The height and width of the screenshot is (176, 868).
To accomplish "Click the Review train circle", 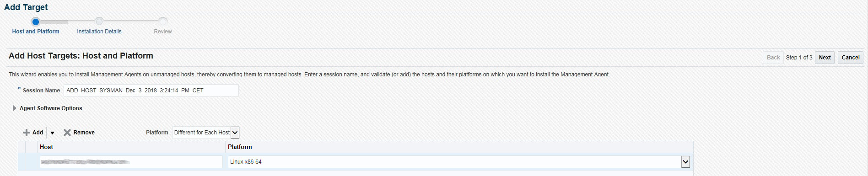I will pos(163,21).
